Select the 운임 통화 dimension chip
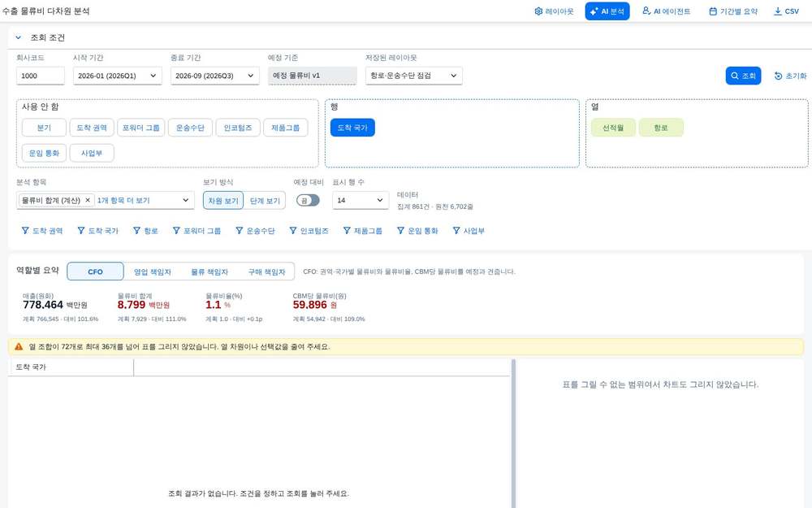The image size is (812, 508). click(44, 153)
